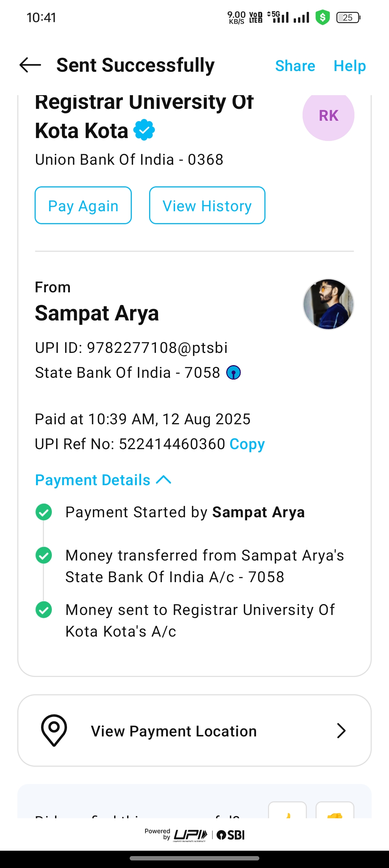This screenshot has height=868, width=389.
Task: Tap the location pin icon
Action: 54,730
